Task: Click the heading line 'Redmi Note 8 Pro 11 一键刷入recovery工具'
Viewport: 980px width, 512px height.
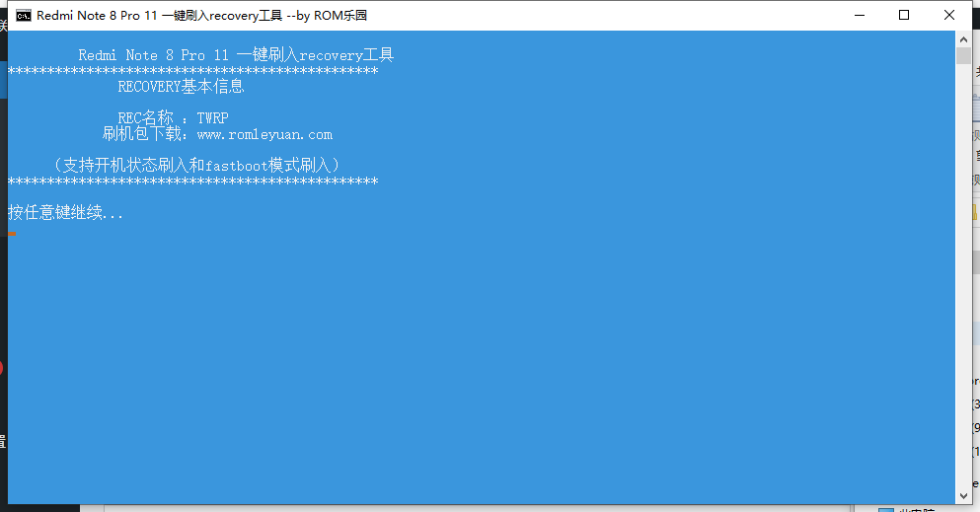Action: pos(236,55)
